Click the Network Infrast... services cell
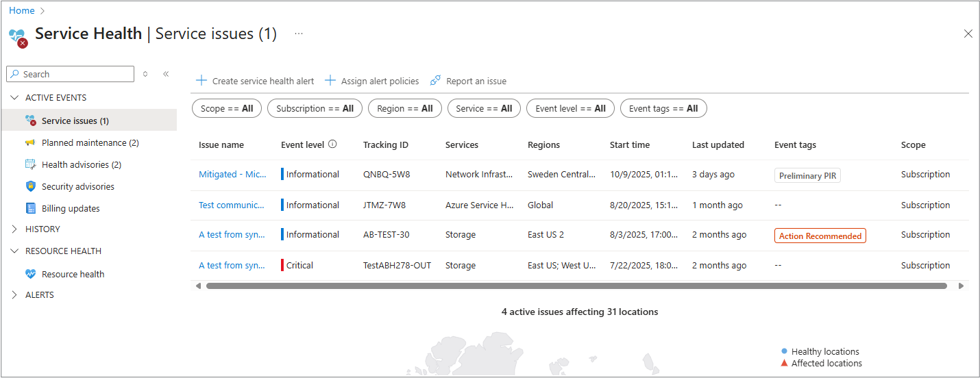This screenshot has height=378, width=980. (x=479, y=175)
